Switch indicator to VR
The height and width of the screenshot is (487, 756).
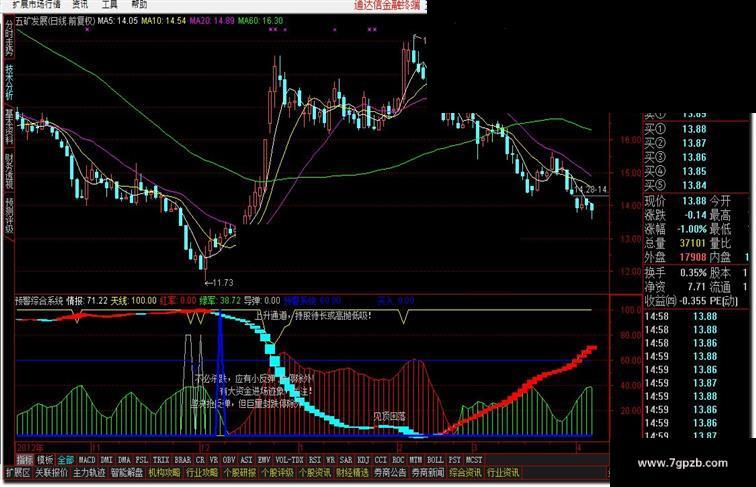tap(214, 460)
